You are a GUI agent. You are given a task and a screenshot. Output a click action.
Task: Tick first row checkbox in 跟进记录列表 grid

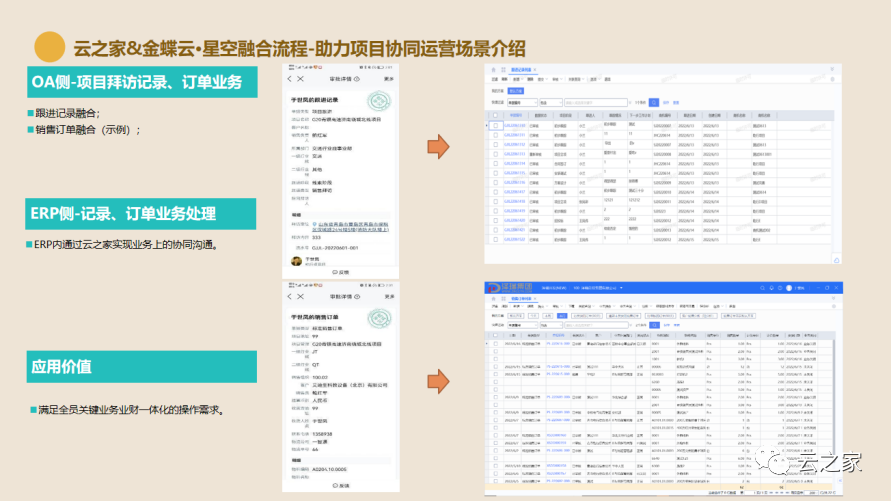[x=496, y=126]
